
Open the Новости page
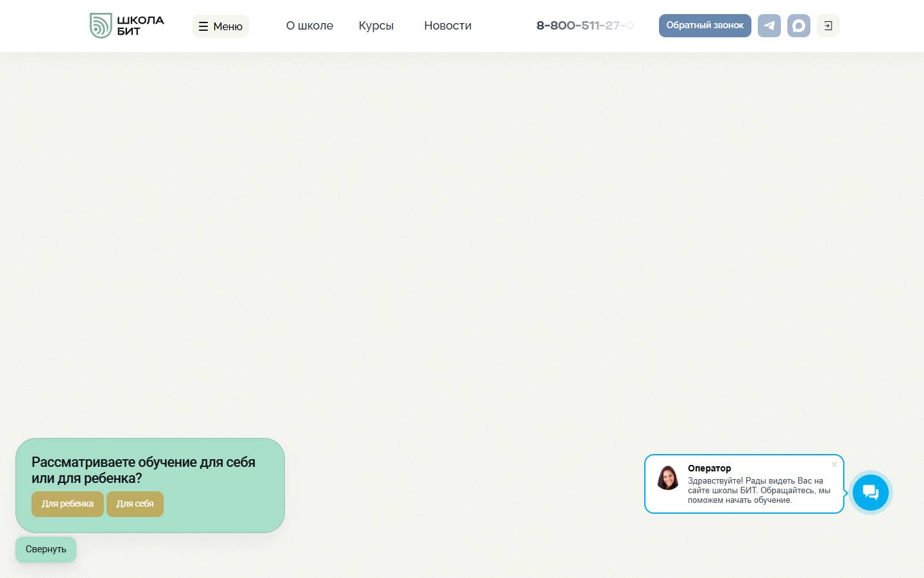[448, 26]
